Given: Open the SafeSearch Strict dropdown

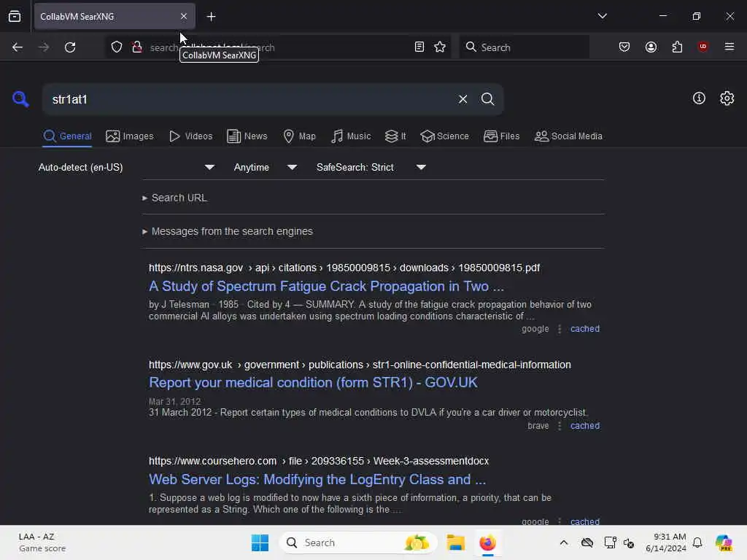Looking at the screenshot, I should pyautogui.click(x=371, y=167).
